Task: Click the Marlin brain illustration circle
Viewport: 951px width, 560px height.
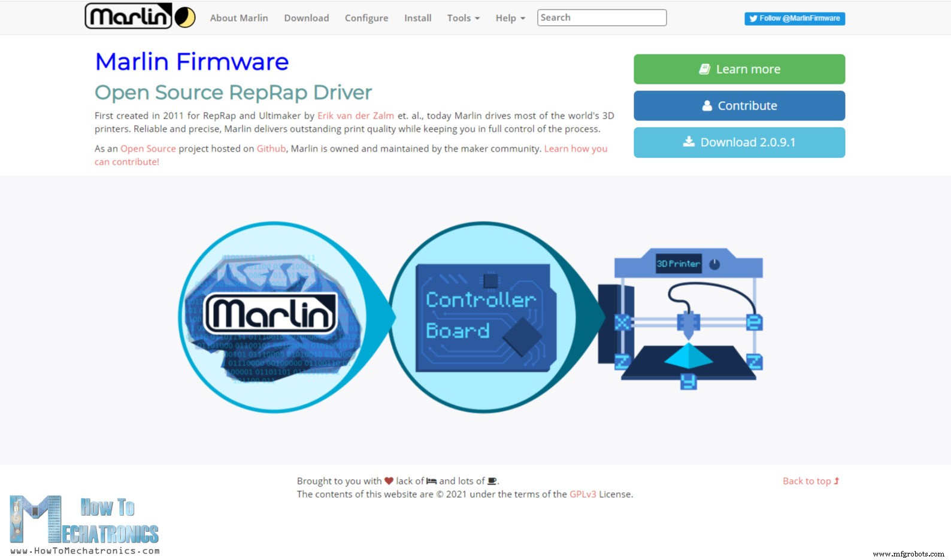Action: tap(272, 317)
